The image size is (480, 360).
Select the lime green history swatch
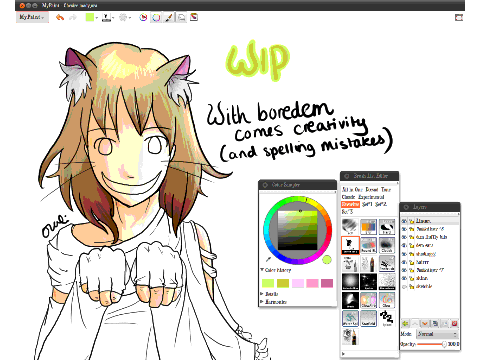[268, 283]
